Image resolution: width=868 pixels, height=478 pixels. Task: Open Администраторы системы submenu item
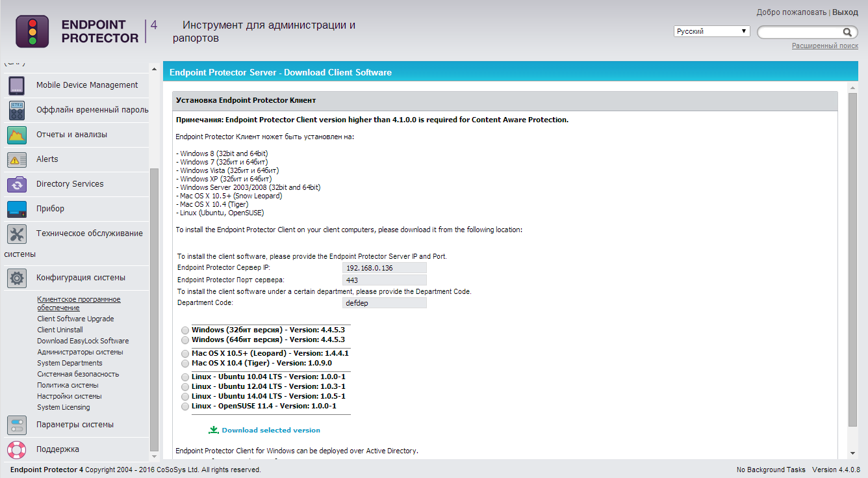click(80, 352)
